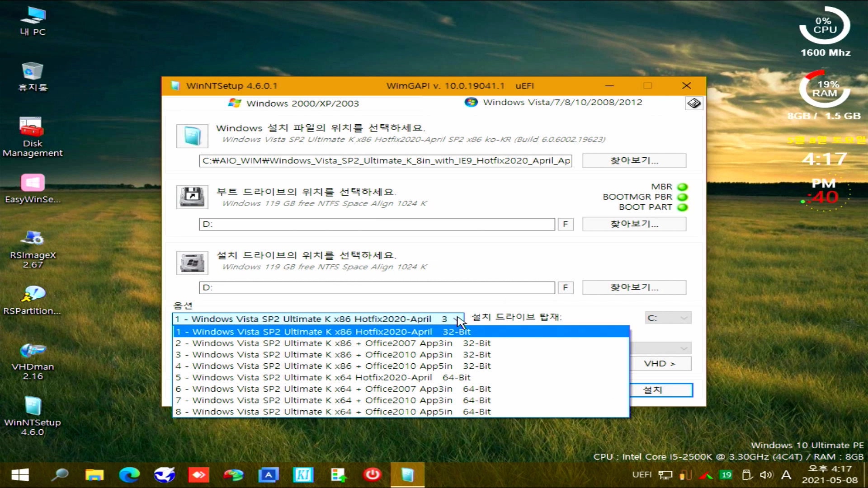The height and width of the screenshot is (488, 868).
Task: Click the boot drive floppy icon
Action: click(192, 197)
